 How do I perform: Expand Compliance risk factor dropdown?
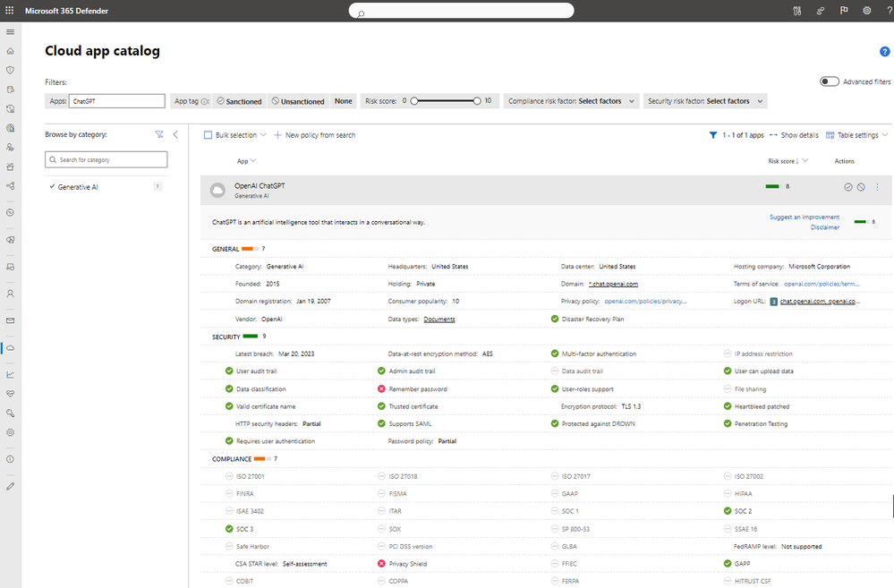(x=571, y=101)
